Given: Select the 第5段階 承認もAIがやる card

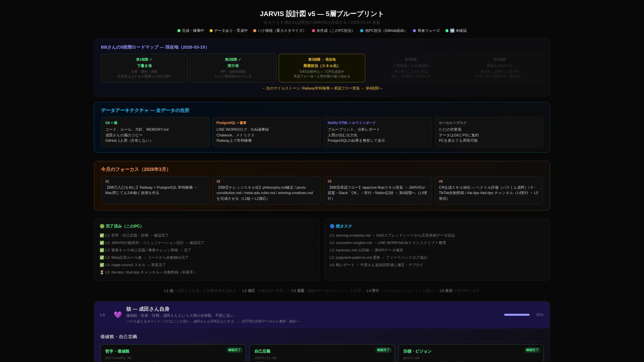Looking at the screenshot, I should click(x=499, y=68).
